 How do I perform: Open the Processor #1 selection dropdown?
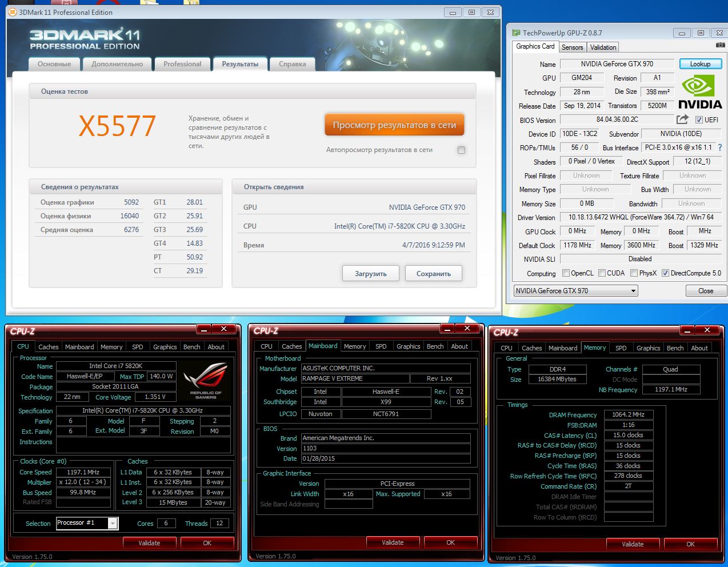coord(87,523)
